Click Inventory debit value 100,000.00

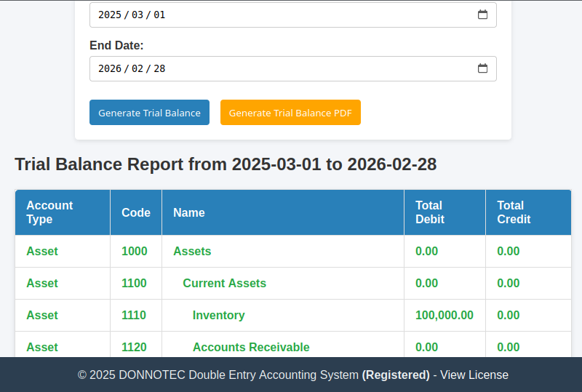click(x=445, y=315)
